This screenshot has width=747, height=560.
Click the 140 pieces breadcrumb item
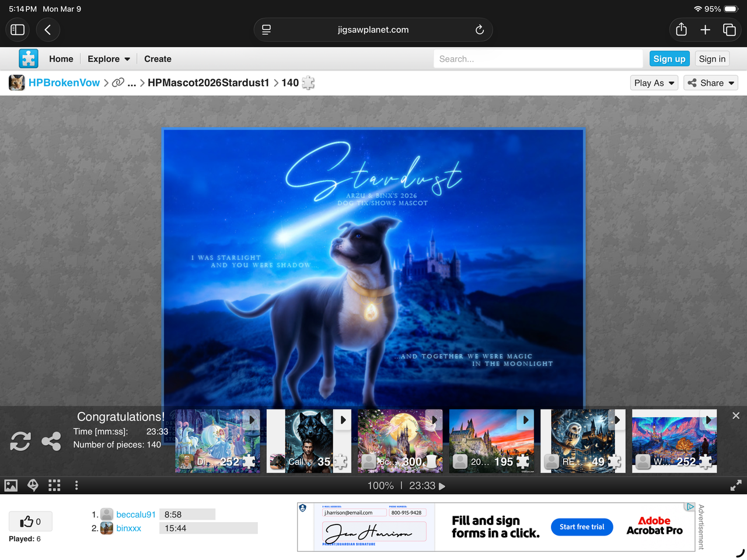click(290, 83)
